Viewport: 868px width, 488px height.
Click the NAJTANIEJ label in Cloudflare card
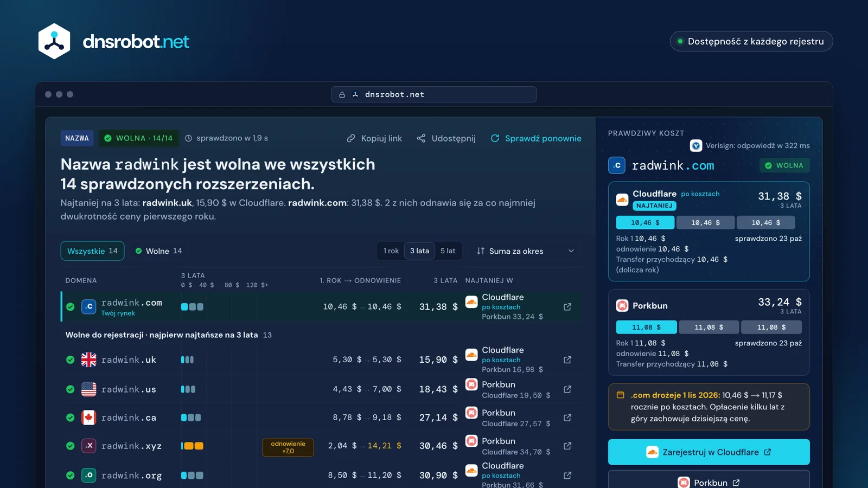coord(654,206)
